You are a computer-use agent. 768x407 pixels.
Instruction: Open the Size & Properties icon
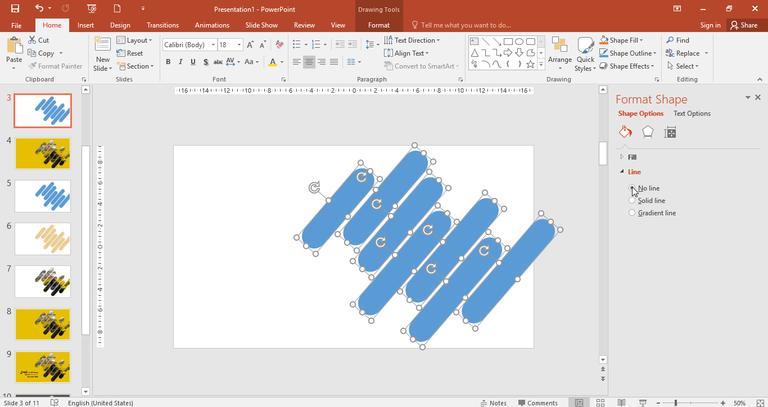tap(671, 132)
